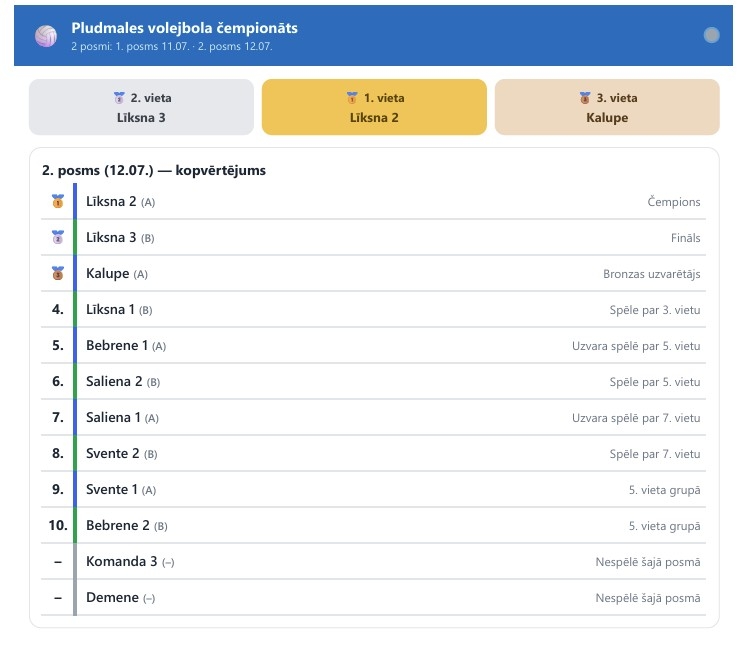
Task: Click the volleyball icon in the header
Action: point(46,36)
